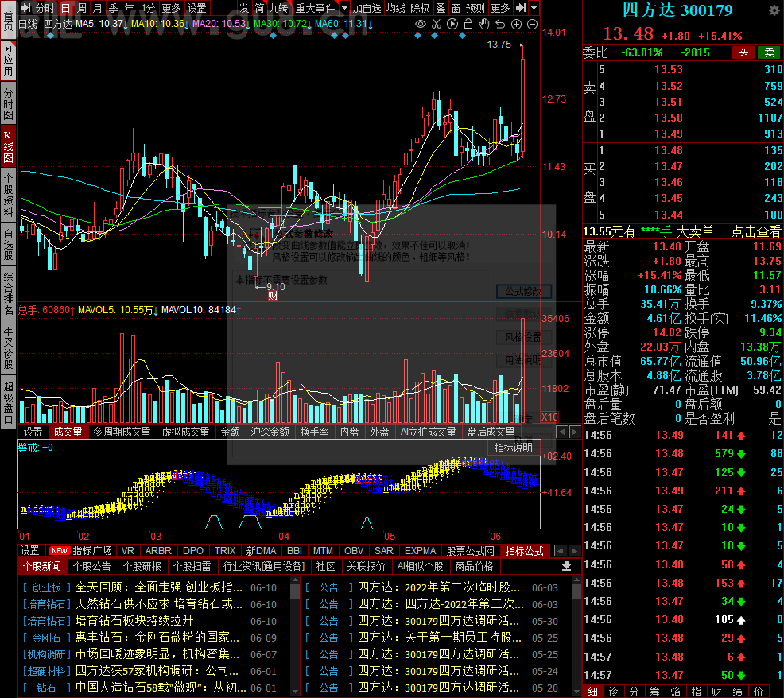This screenshot has width=784, height=698.
Task: Click 加自选 to add to watchlist
Action: [367, 8]
